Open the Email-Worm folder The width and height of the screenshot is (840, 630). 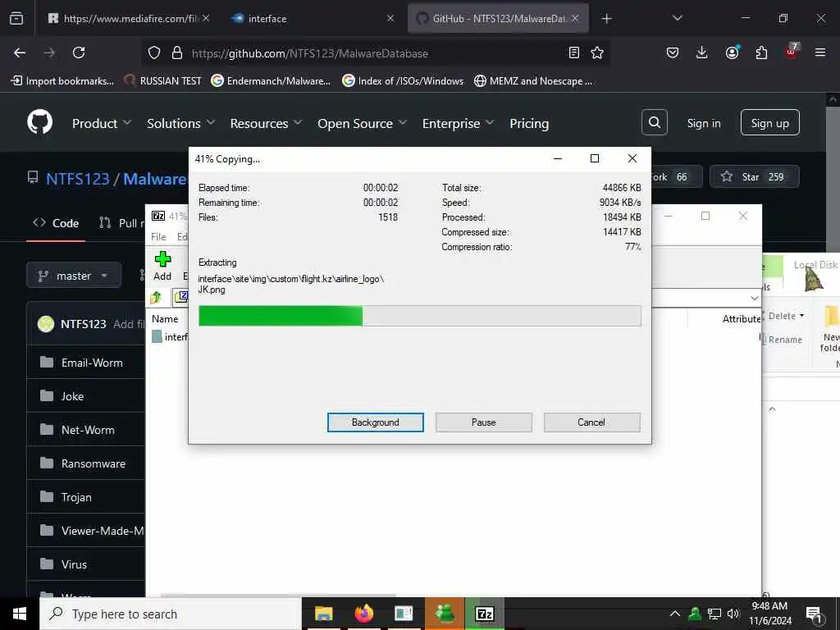pyautogui.click(x=92, y=363)
